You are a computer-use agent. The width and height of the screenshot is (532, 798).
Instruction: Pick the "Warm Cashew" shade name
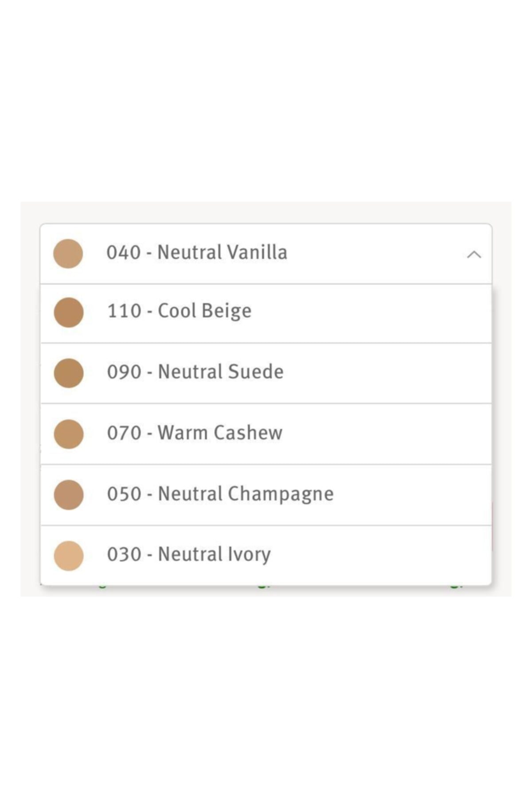pyautogui.click(x=220, y=433)
